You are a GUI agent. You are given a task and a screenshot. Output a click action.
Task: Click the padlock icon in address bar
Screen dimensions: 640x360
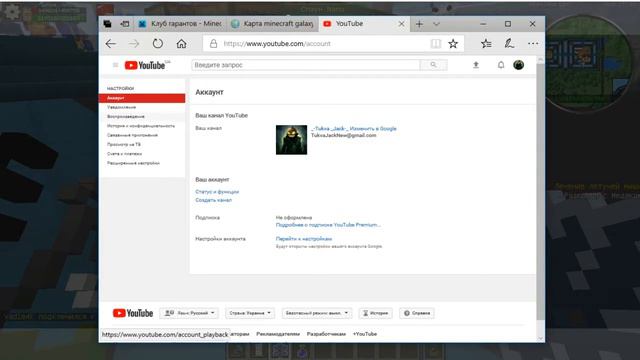[x=213, y=44]
